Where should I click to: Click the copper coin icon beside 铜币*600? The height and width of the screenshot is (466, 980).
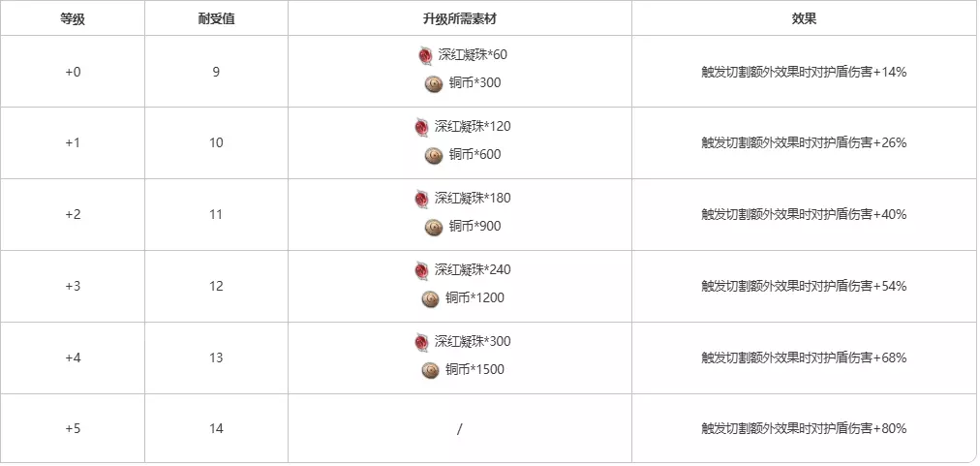pos(433,155)
